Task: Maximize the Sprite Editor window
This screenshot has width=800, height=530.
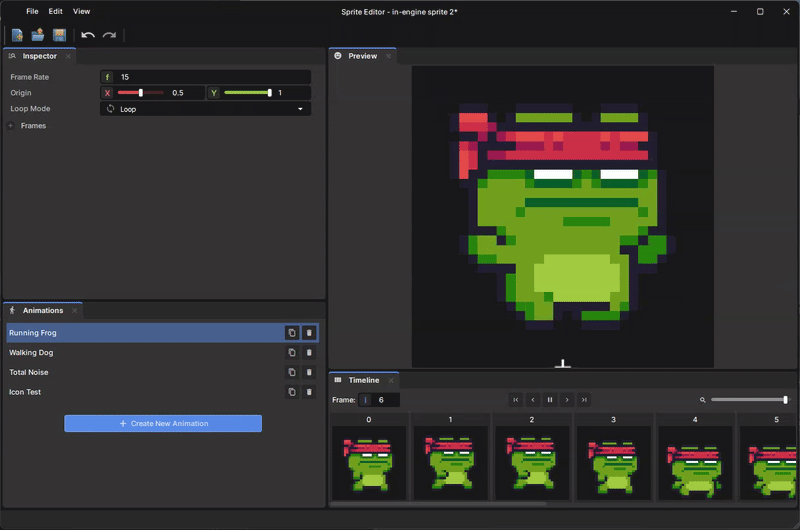Action: pos(760,11)
